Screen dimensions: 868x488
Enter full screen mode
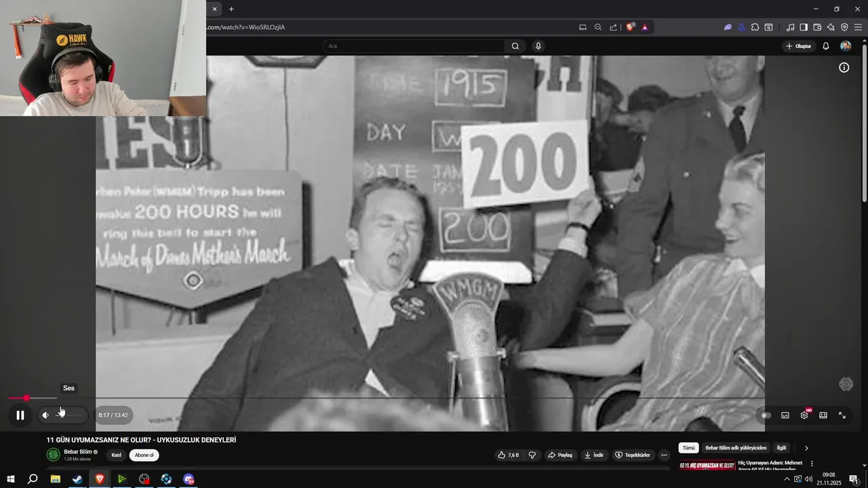click(x=842, y=415)
